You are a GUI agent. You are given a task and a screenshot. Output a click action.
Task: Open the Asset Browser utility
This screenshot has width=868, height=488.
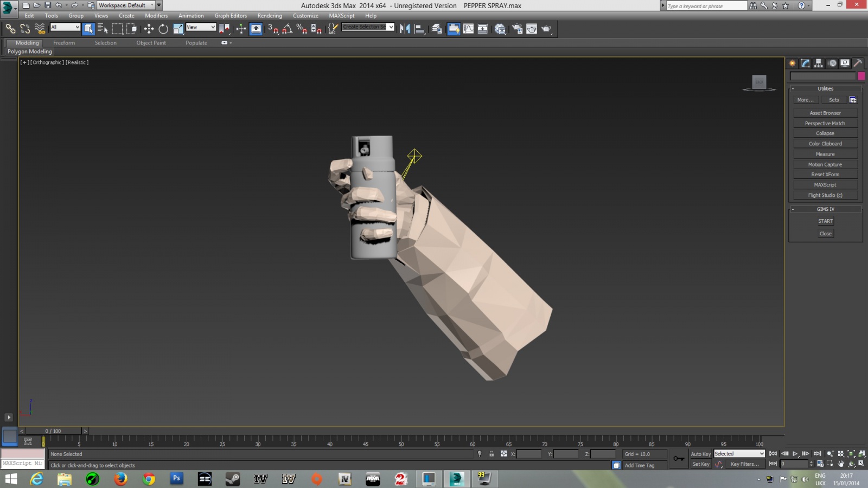825,113
